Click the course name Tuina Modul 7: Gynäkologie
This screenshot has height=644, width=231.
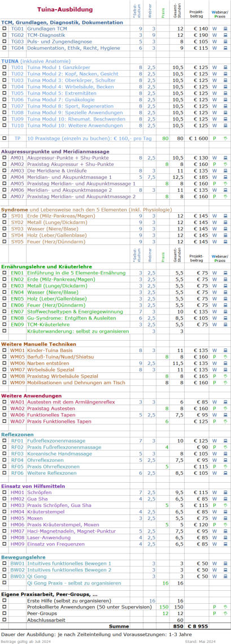coord(63,100)
